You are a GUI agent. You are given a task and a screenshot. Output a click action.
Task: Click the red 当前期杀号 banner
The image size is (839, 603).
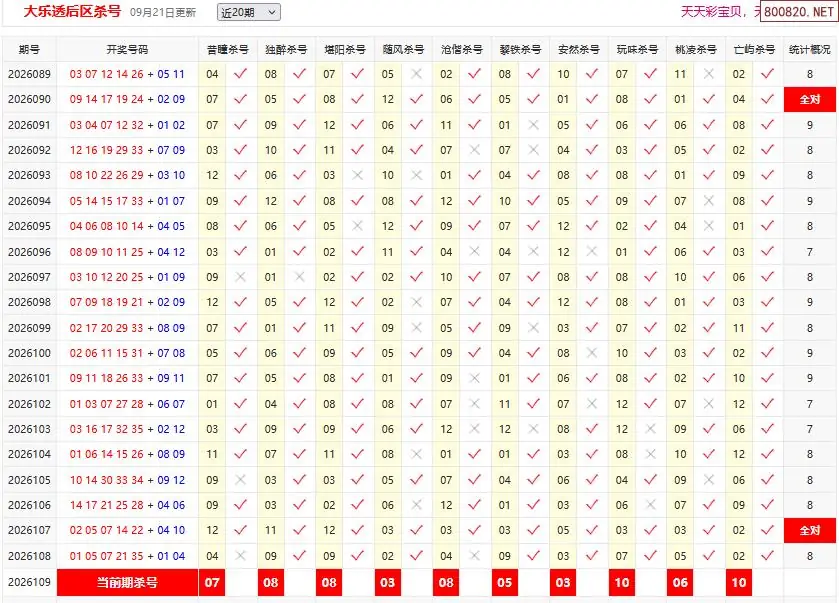pyautogui.click(x=127, y=583)
